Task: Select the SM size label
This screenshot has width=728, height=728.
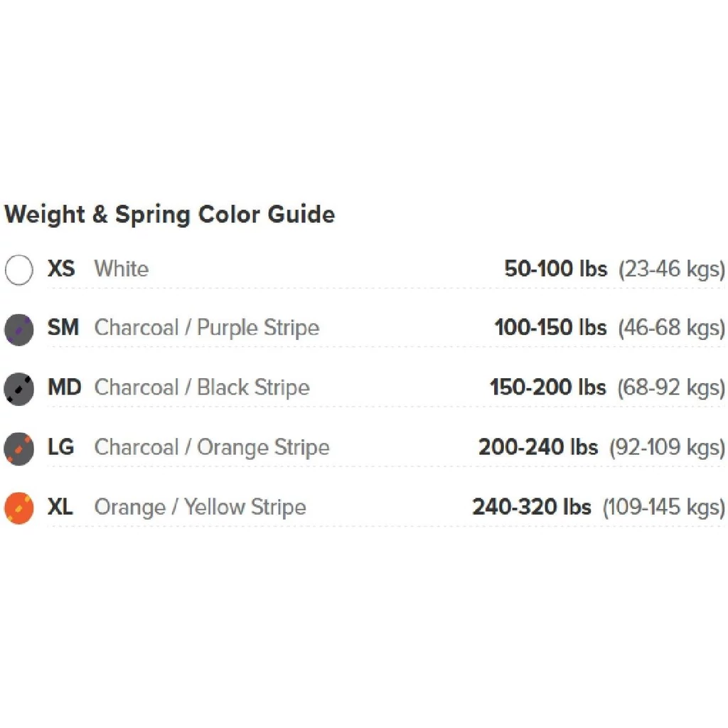Action: [63, 328]
